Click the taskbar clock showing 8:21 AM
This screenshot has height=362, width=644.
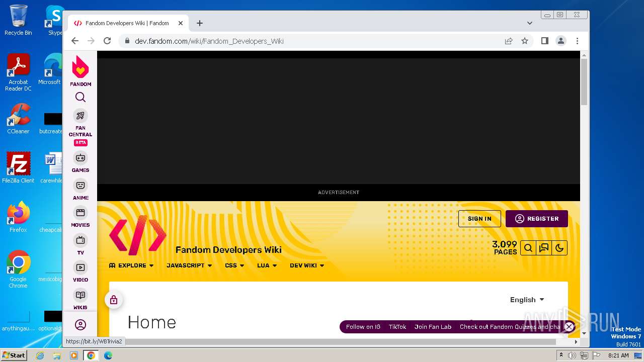pos(618,355)
